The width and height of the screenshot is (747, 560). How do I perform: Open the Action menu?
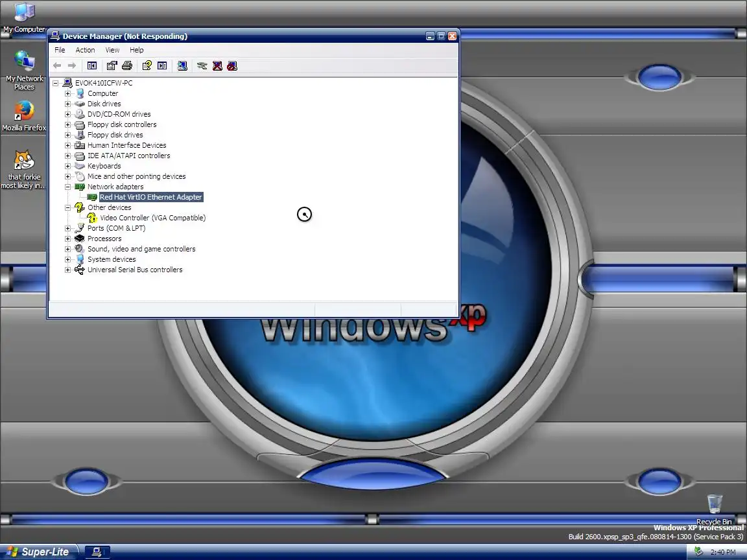86,50
